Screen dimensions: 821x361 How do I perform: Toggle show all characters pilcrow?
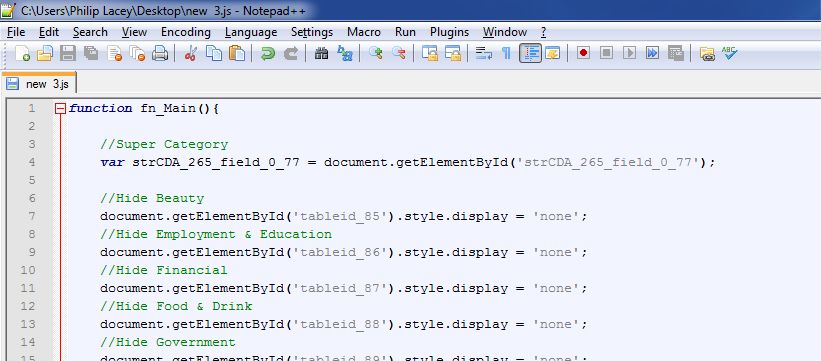click(506, 53)
